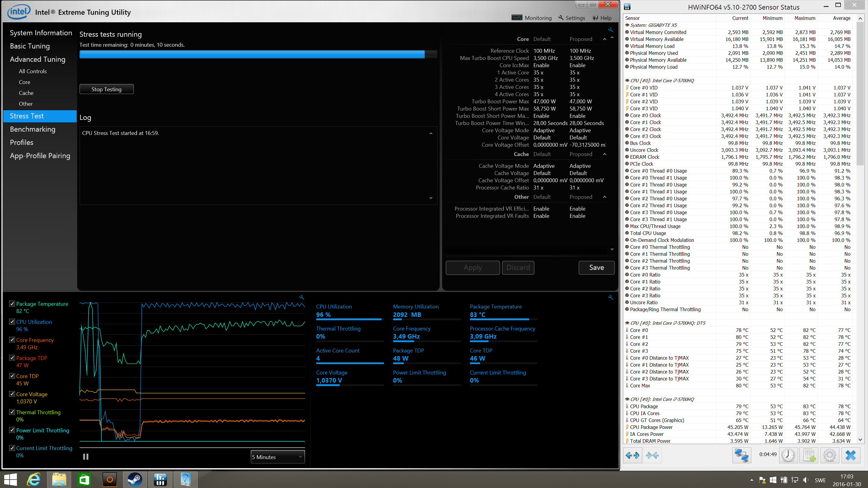868x488 pixels.
Task: Uncheck Core TDP graph checkbox
Action: pos(12,376)
